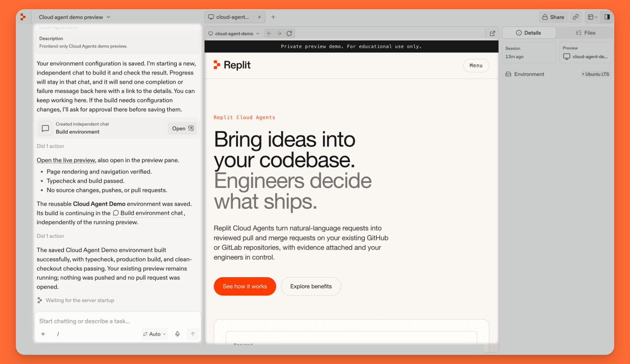This screenshot has width=630, height=364.
Task: Click the Replit logo on the webpage
Action: tap(232, 65)
